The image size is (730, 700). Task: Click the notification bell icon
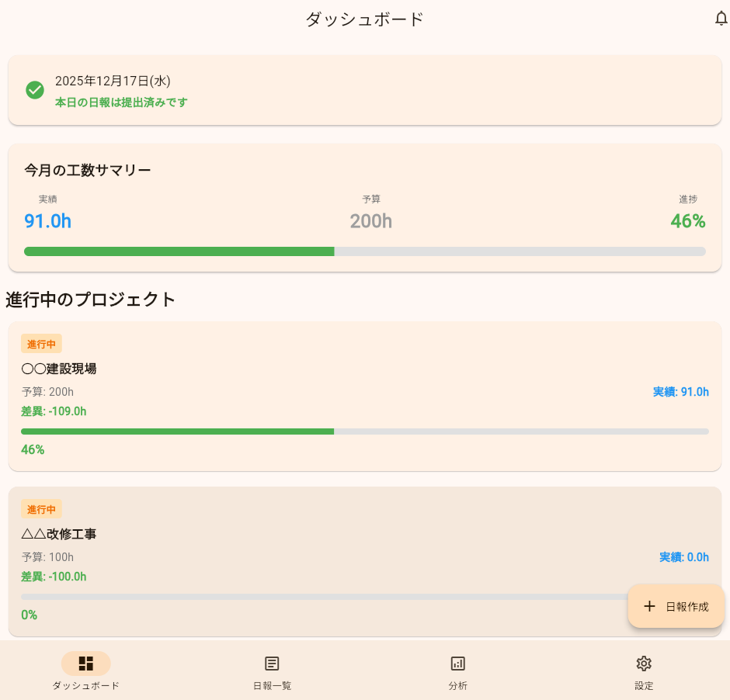point(721,19)
